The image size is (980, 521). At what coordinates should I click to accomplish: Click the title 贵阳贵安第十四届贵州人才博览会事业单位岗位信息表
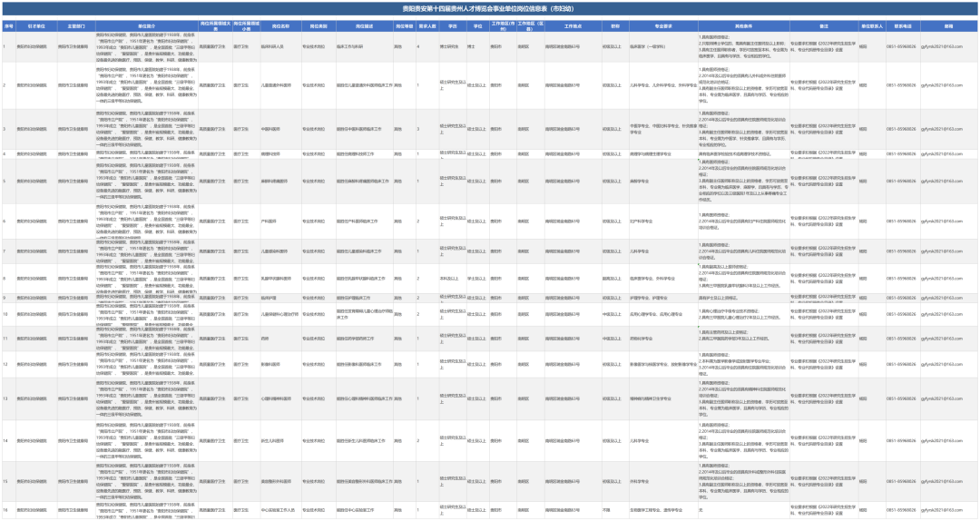[487, 9]
